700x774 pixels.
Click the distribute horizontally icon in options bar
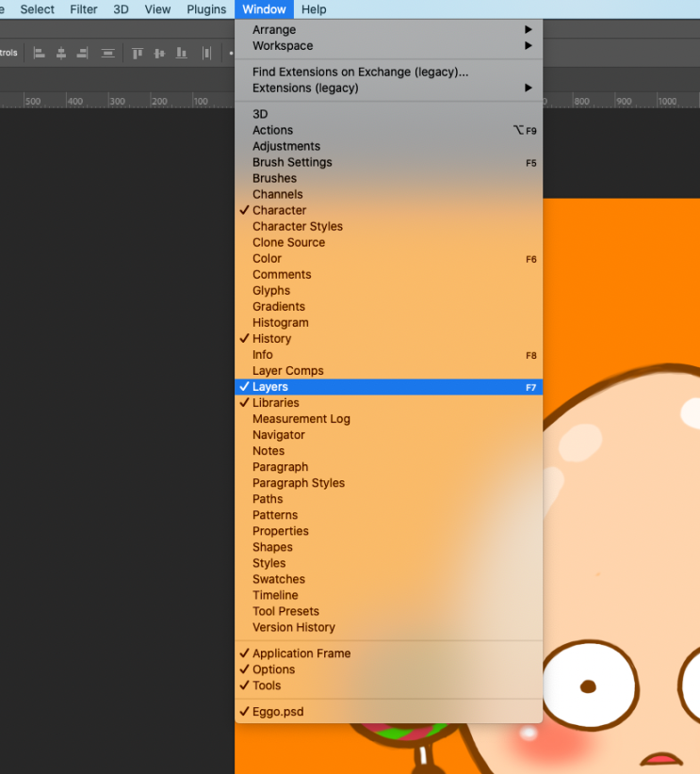point(107,54)
